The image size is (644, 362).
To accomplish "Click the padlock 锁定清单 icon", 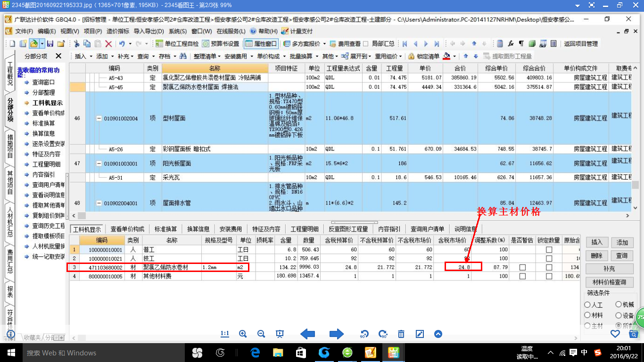I will point(411,56).
